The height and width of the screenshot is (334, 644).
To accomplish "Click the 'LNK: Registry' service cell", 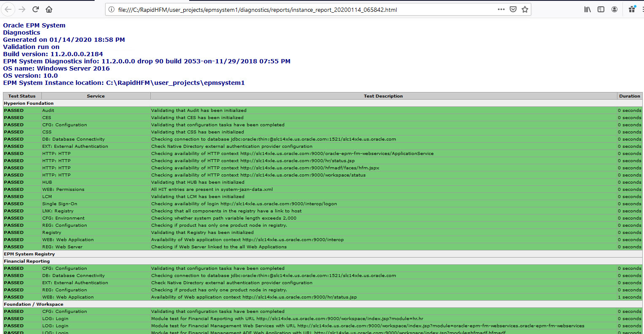I will click(x=96, y=211).
